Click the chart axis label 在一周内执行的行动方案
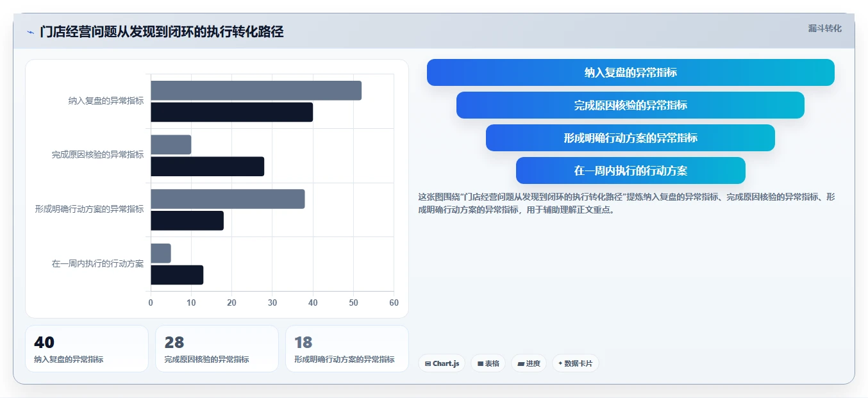Screen dimensions: 868x398 coord(97,263)
